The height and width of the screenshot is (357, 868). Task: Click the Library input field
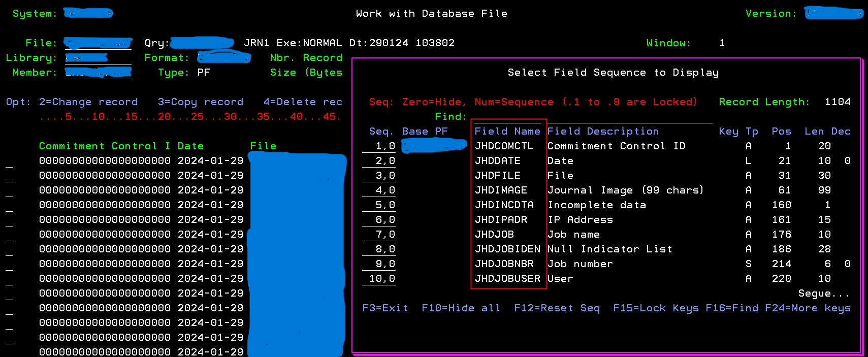tap(98, 58)
